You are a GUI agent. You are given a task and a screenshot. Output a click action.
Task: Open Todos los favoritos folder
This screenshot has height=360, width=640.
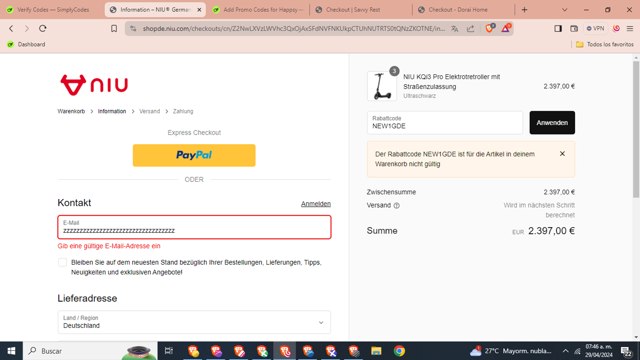605,44
